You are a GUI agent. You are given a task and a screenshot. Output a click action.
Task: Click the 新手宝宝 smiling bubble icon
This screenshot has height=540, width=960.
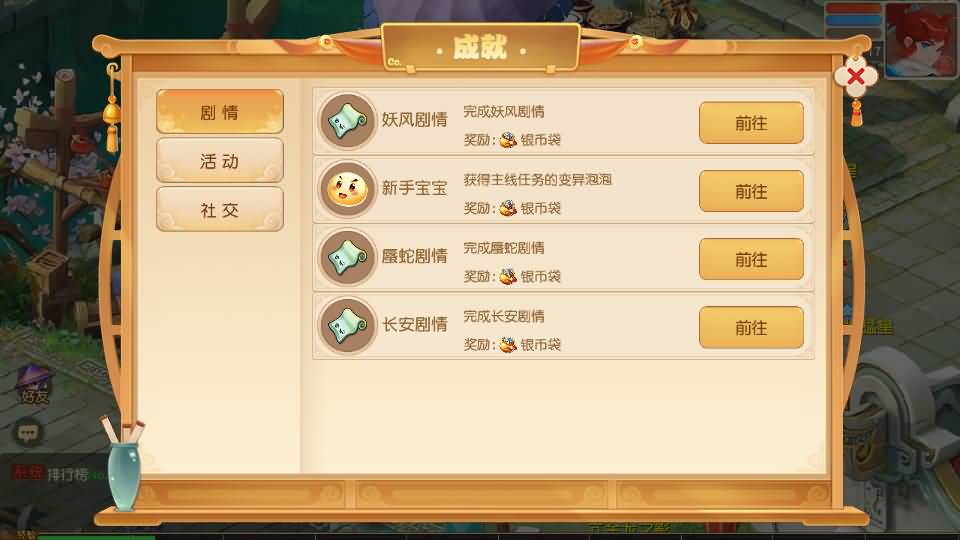click(x=347, y=189)
